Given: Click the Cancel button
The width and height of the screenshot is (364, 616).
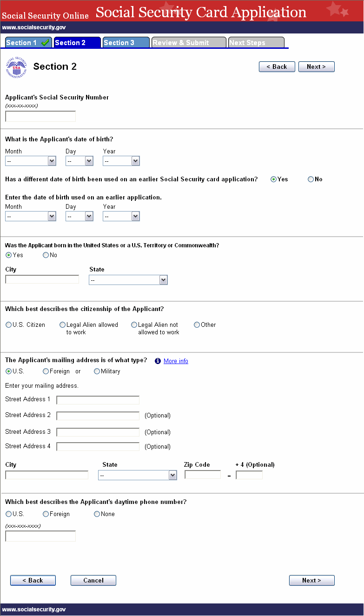Looking at the screenshot, I should pyautogui.click(x=93, y=580).
